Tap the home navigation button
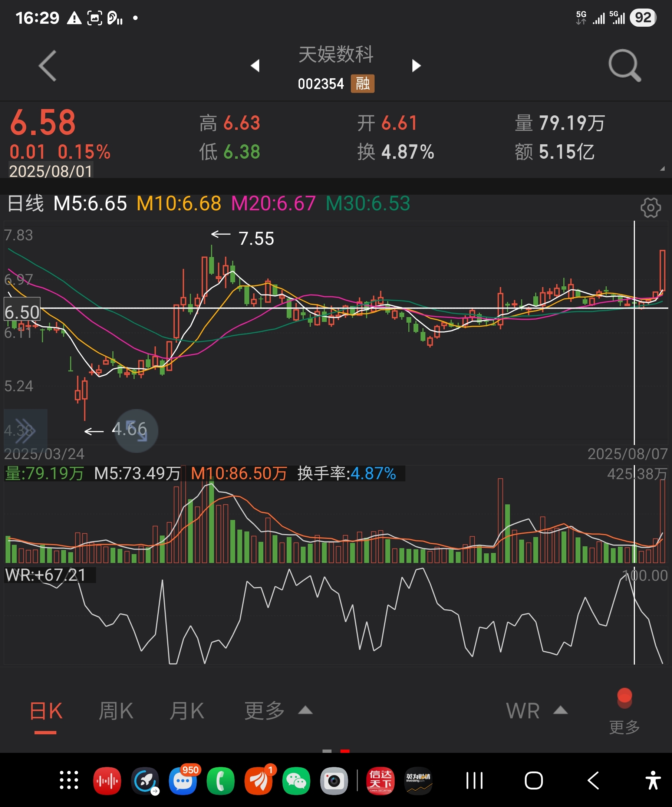Viewport: 672px width, 807px height. coord(534,781)
